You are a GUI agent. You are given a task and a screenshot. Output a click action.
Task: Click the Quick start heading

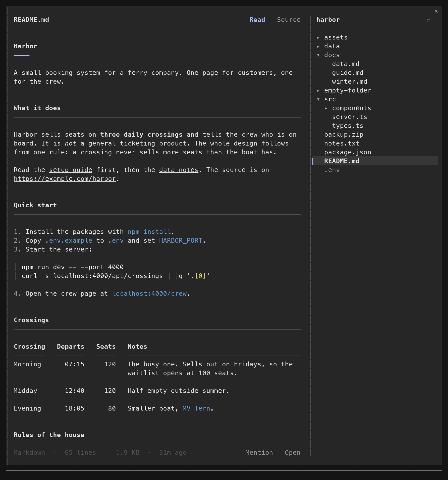35,205
